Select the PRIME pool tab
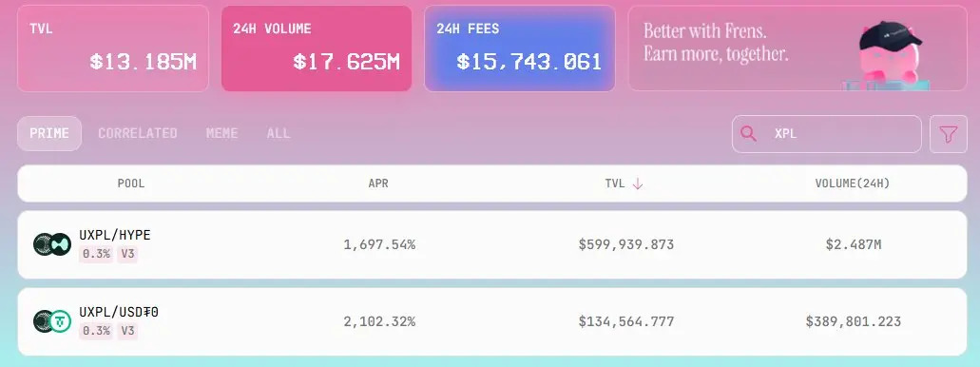 click(49, 133)
